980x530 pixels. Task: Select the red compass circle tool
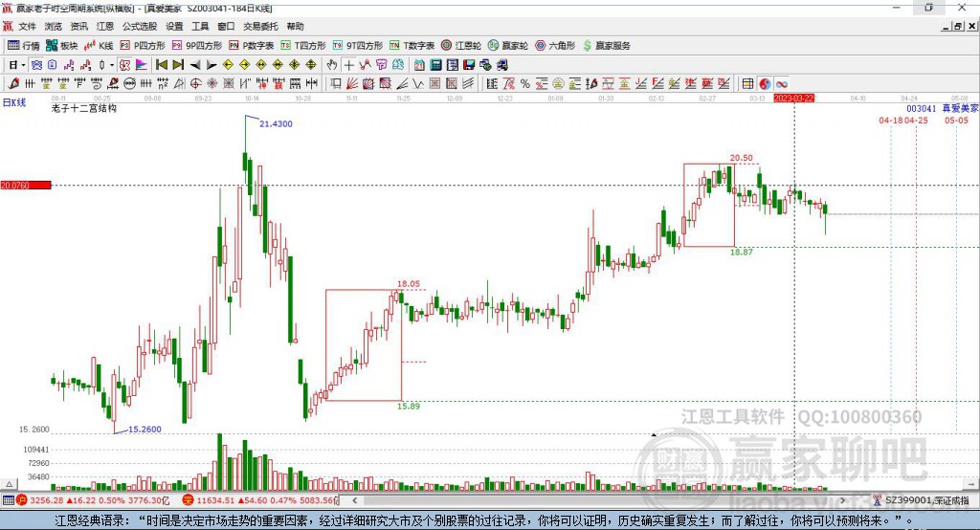tap(195, 83)
